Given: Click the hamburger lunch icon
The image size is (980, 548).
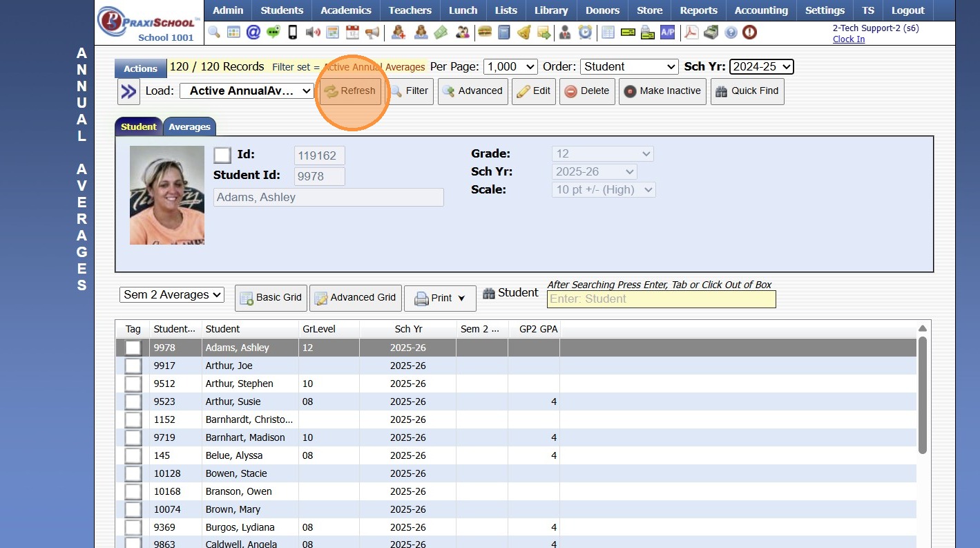Looking at the screenshot, I should click(x=485, y=32).
